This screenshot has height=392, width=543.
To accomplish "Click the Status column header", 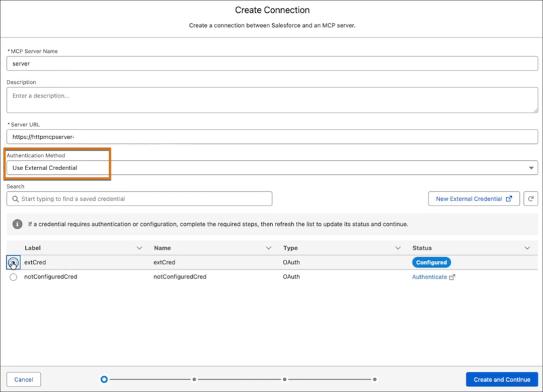I will coord(422,248).
